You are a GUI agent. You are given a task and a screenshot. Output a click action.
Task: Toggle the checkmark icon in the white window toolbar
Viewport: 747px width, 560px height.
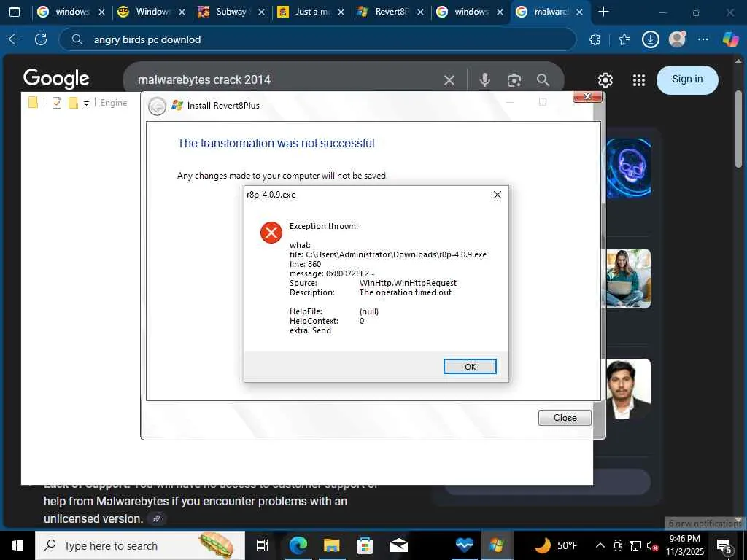click(57, 102)
